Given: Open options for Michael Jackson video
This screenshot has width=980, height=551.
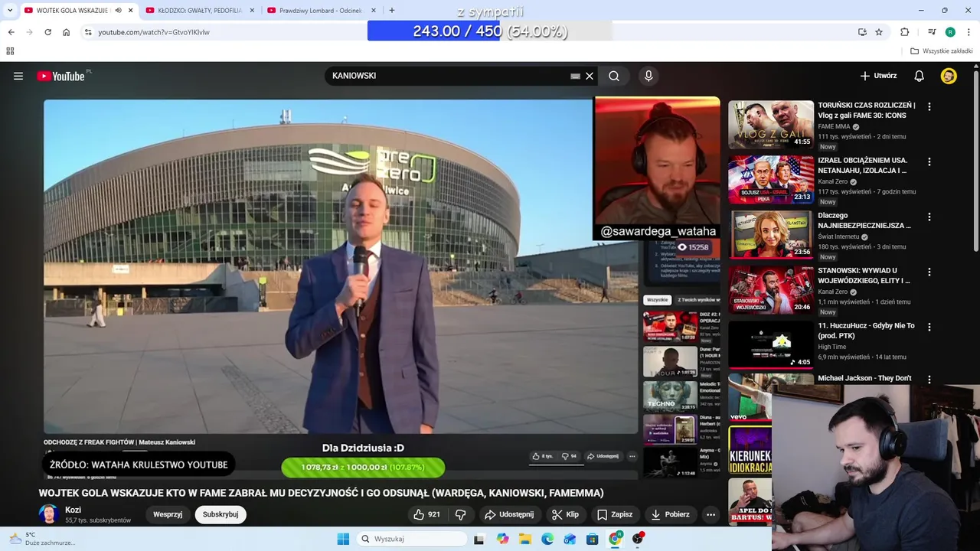Looking at the screenshot, I should (x=929, y=380).
